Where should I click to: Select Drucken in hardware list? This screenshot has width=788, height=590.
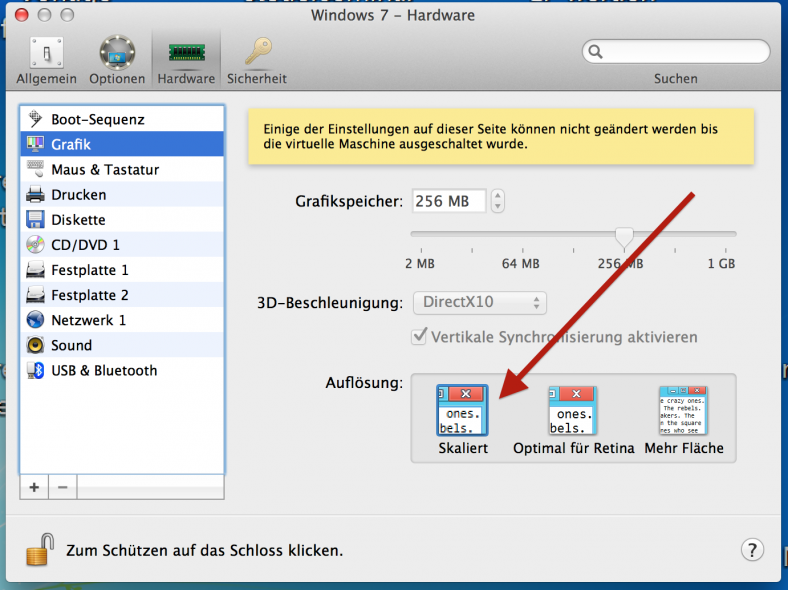[x=122, y=194]
